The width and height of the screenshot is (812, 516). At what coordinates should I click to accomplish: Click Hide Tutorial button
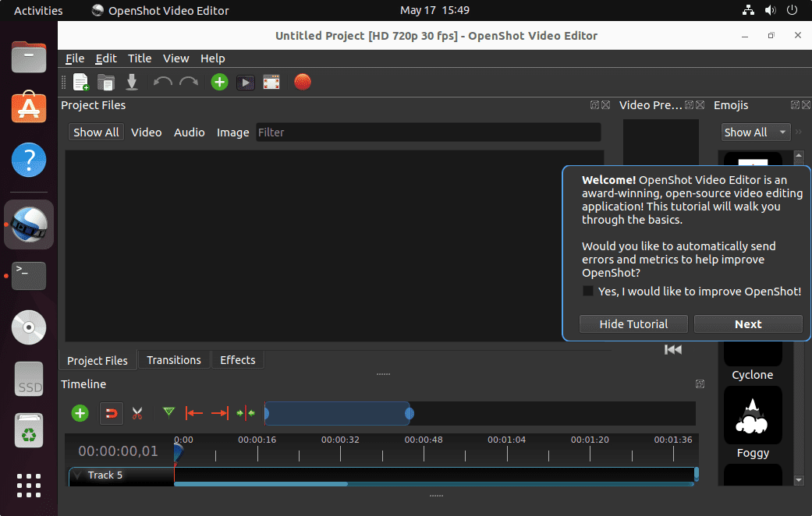633,324
